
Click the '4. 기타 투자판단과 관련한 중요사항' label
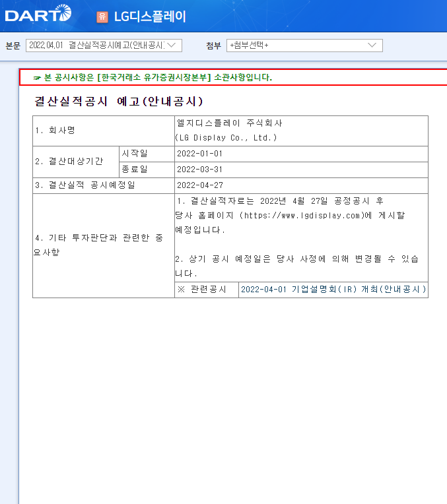(x=98, y=245)
